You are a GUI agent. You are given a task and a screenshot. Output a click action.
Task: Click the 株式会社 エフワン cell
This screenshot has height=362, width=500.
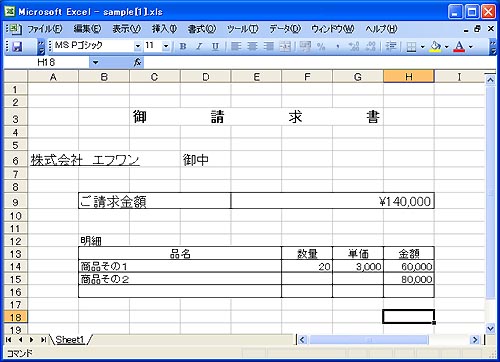point(85,160)
